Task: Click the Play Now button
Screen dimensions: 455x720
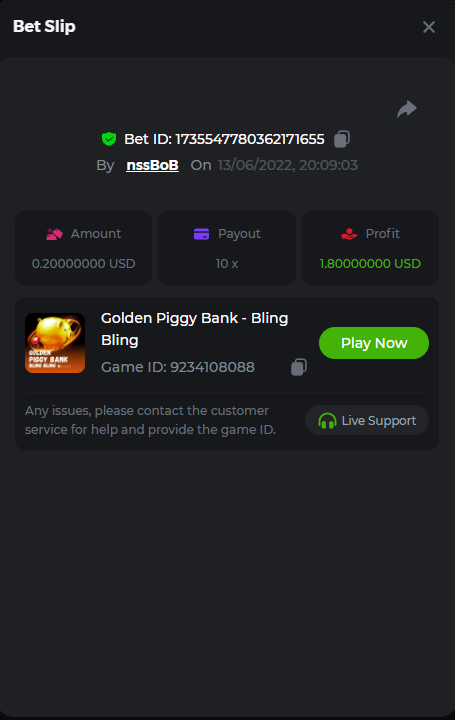Action: click(374, 343)
